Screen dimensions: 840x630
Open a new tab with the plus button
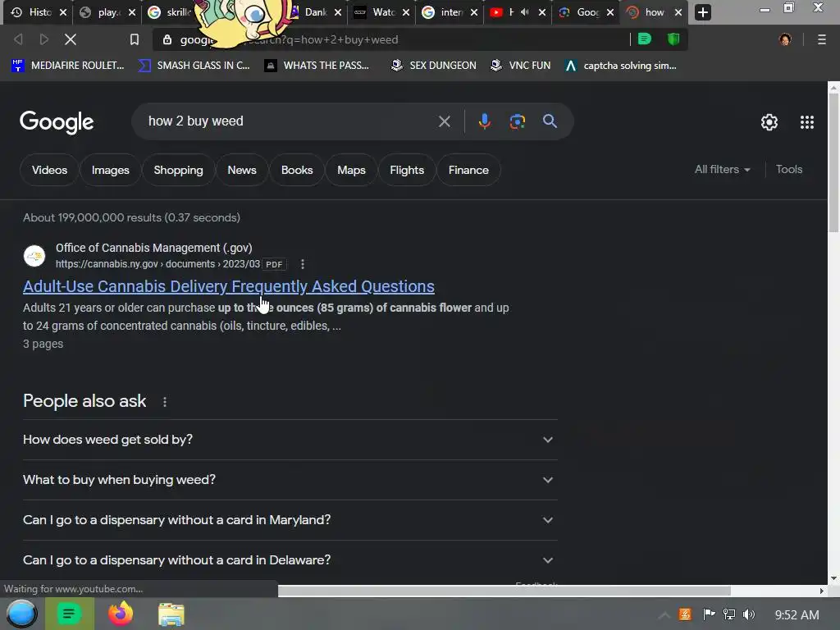(x=703, y=12)
